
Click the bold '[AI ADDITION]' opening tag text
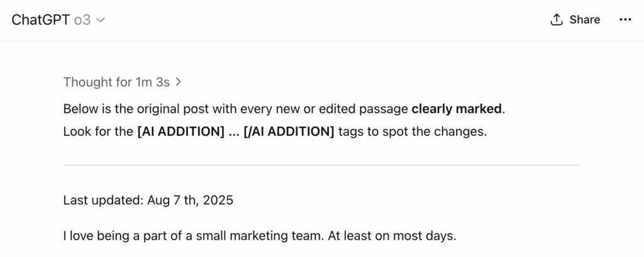(180, 132)
